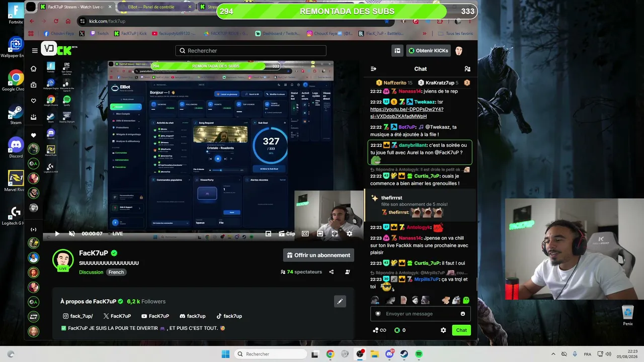Viewport: 644px width, 362px height.
Task: Open the 'Choukri Faya' Facebook bookmark
Action: tap(60, 34)
